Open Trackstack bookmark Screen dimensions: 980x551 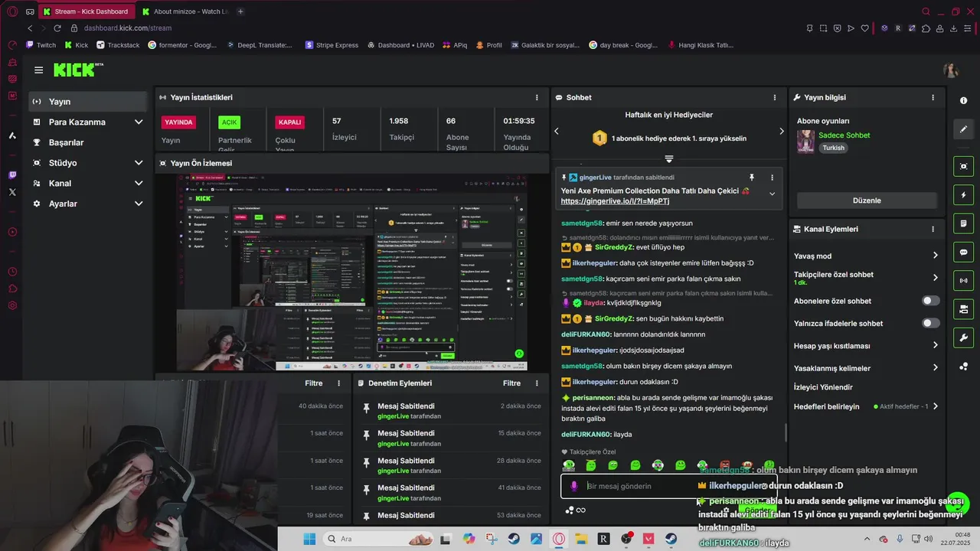118,45
